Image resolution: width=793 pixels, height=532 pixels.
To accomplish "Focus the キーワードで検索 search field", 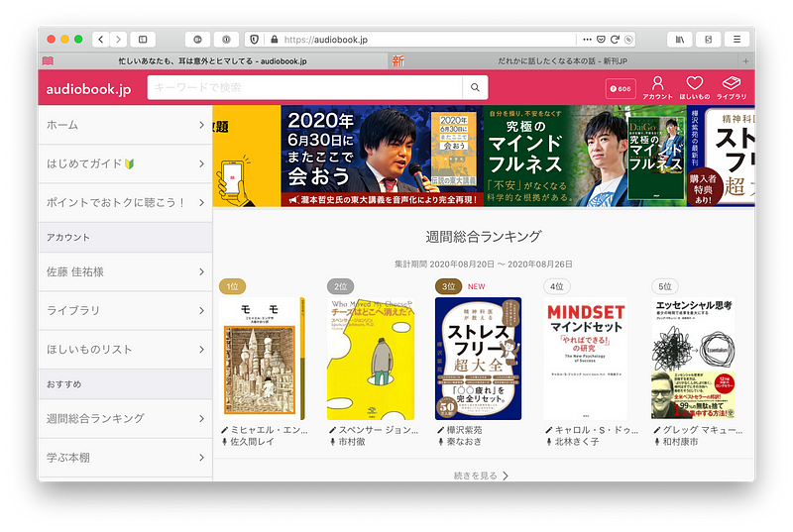I will click(305, 87).
